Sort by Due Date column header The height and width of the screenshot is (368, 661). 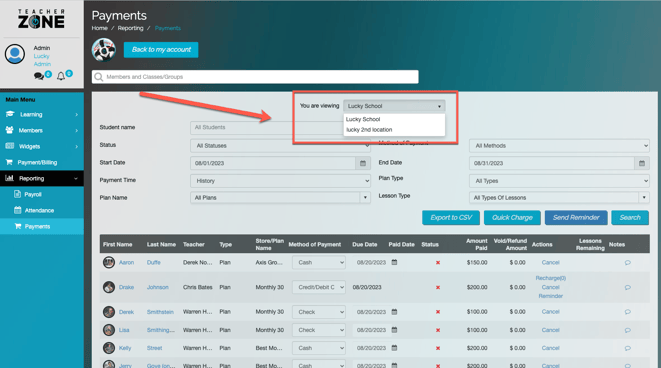click(x=365, y=244)
